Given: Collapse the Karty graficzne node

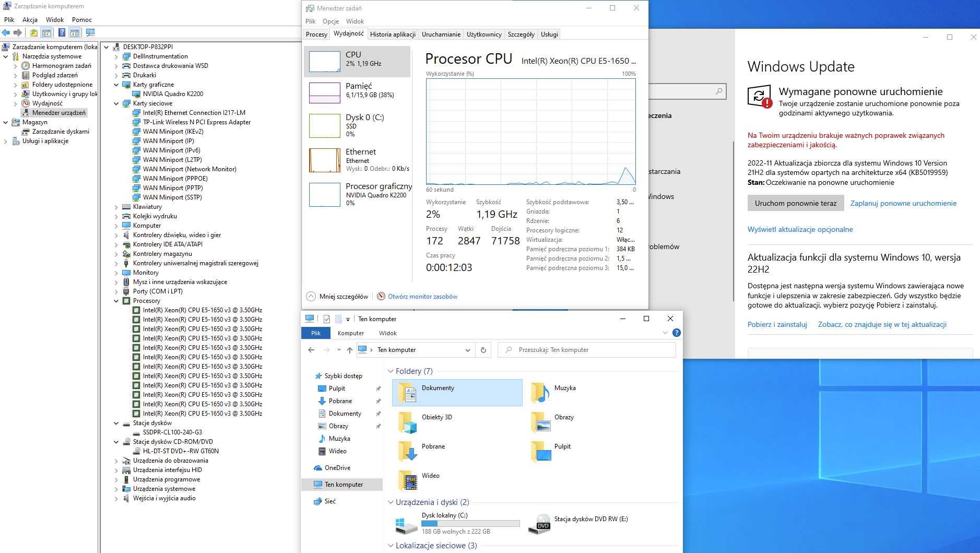Looking at the screenshot, I should (116, 85).
